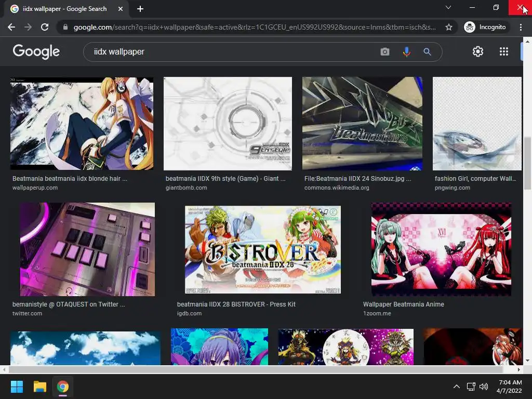Screen dimensions: 532x399
Task: Click the URL address bar
Action: (255, 27)
